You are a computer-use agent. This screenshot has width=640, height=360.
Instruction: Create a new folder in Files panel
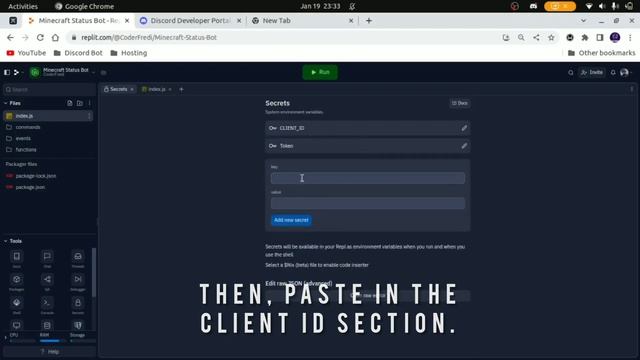click(80, 103)
